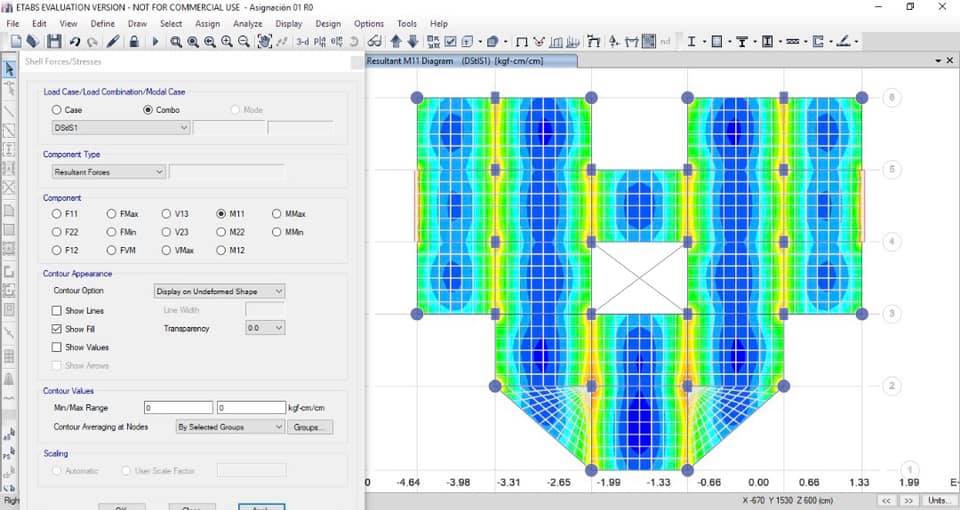Expand the steel design icon dropdown arrow
The width and height of the screenshot is (960, 510).
(x=703, y=42)
